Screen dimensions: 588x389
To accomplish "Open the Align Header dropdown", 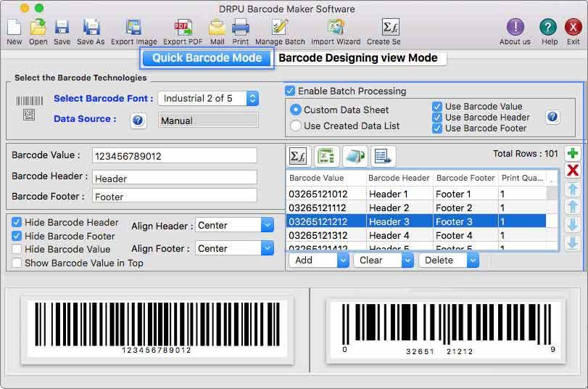I will click(x=235, y=225).
